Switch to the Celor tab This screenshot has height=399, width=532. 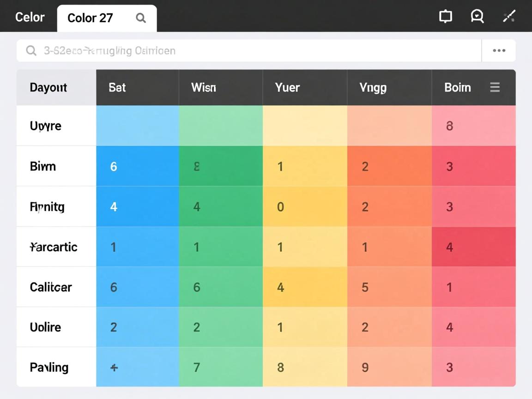30,18
